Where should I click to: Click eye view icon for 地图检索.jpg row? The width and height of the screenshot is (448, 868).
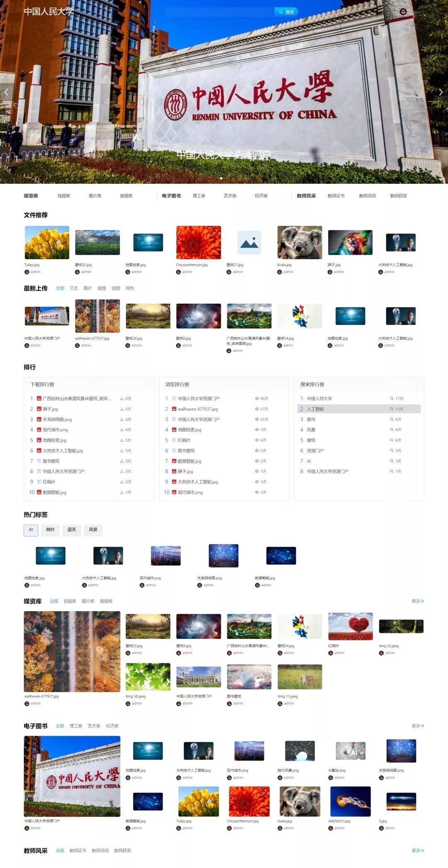pos(257,430)
